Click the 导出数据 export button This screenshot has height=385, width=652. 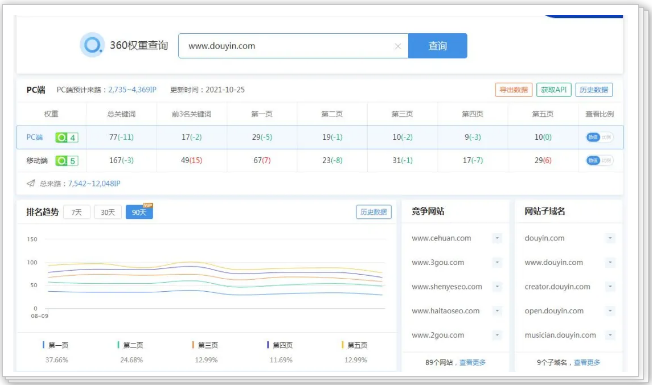(x=514, y=90)
